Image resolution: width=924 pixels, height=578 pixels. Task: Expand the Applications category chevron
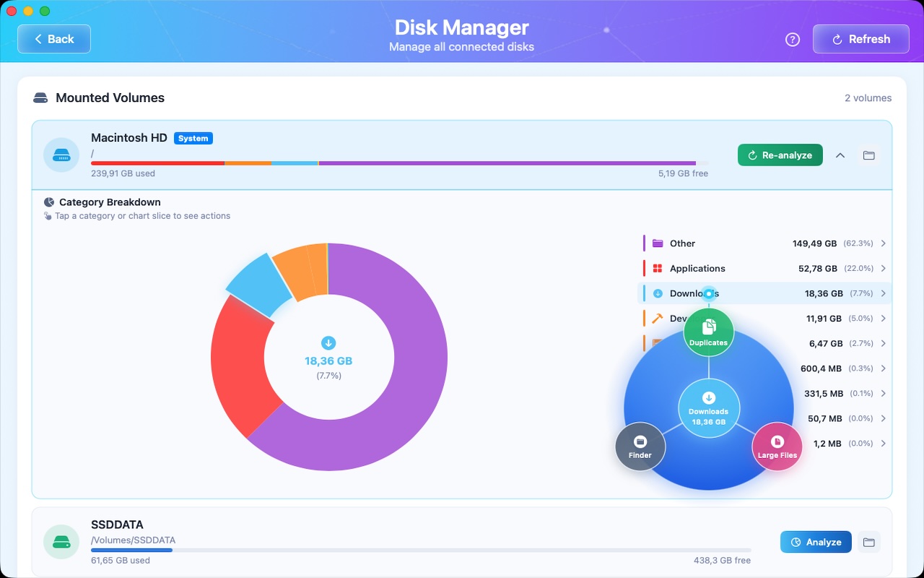click(883, 269)
